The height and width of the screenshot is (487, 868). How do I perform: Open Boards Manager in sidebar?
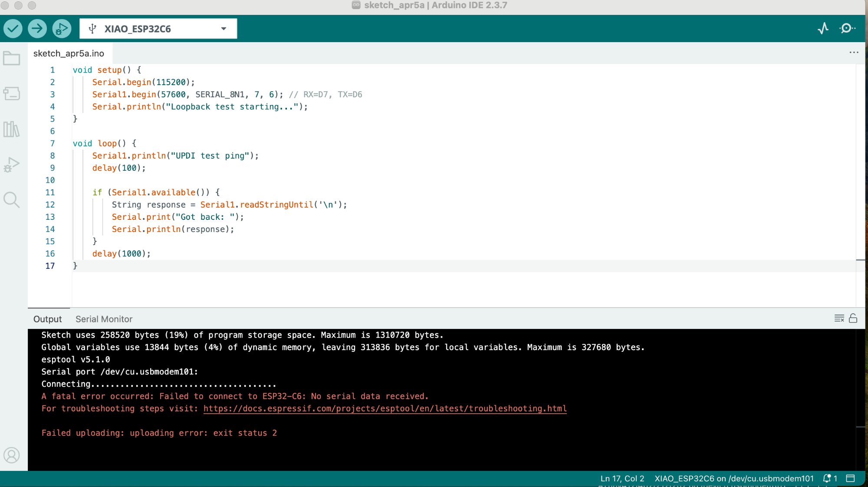[x=12, y=93]
